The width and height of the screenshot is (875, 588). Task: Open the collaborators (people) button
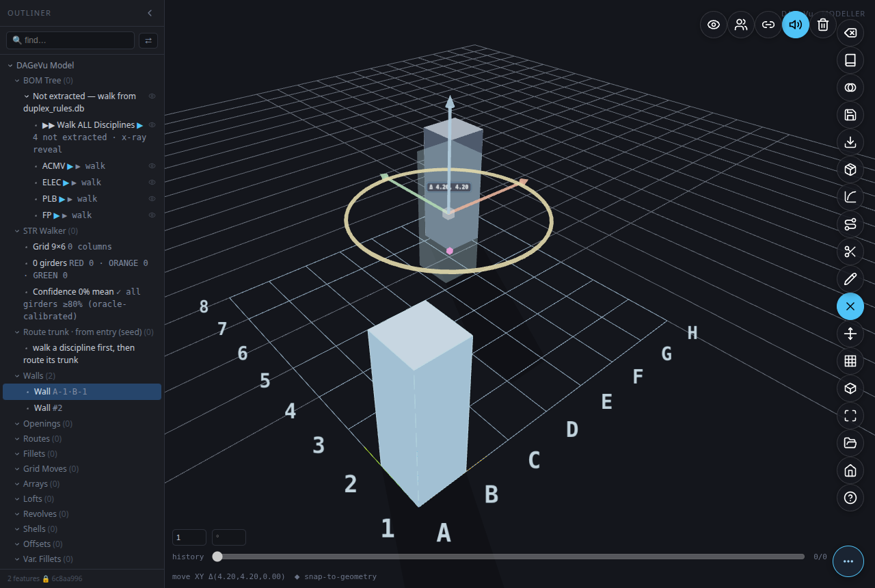point(741,25)
